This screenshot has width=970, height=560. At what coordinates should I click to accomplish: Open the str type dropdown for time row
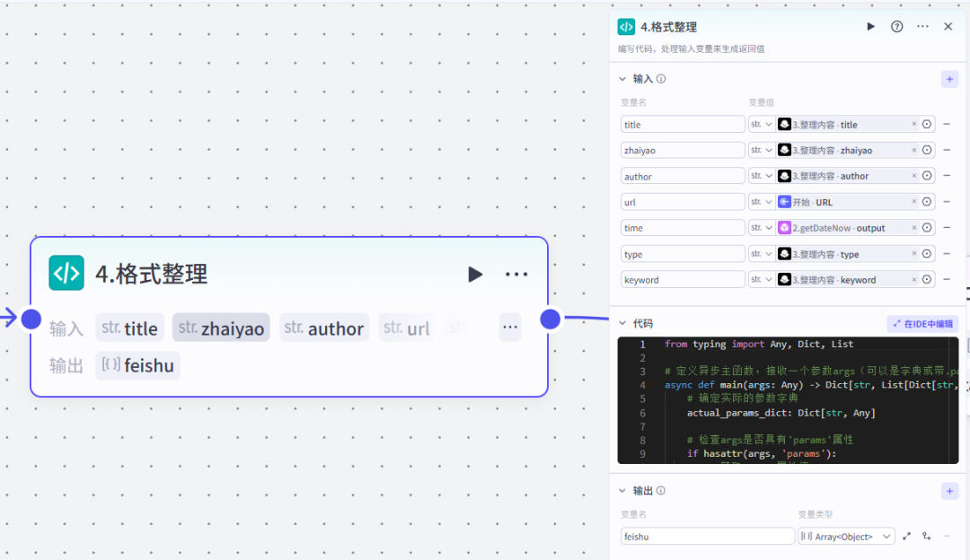coord(761,228)
